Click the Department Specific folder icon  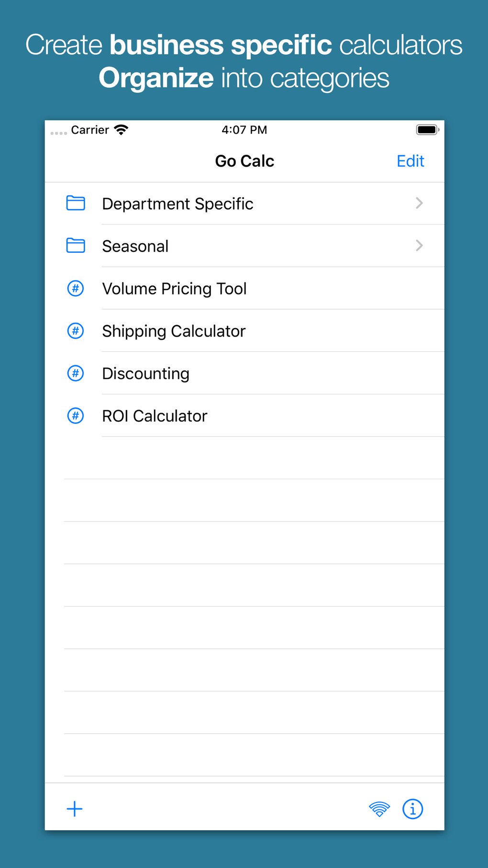coord(75,203)
